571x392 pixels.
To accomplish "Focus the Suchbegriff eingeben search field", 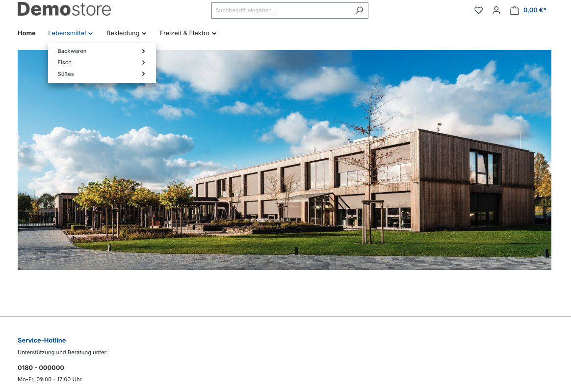I will point(282,10).
